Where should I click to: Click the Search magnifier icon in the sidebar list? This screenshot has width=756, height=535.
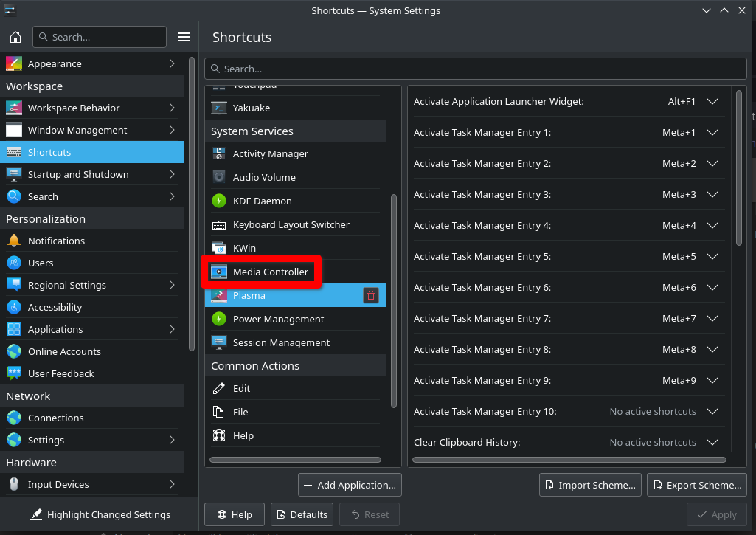pyautogui.click(x=14, y=196)
